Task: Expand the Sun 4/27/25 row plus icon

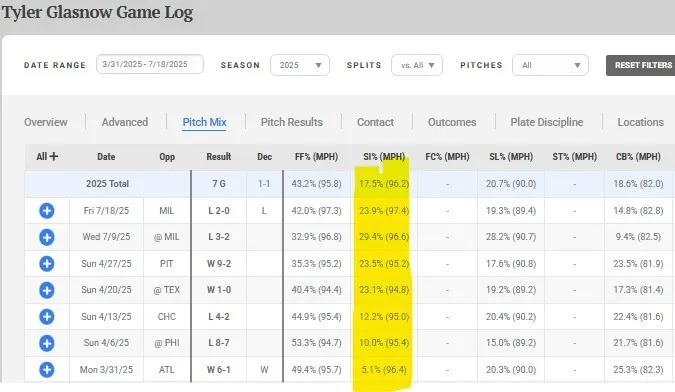Action: (47, 264)
